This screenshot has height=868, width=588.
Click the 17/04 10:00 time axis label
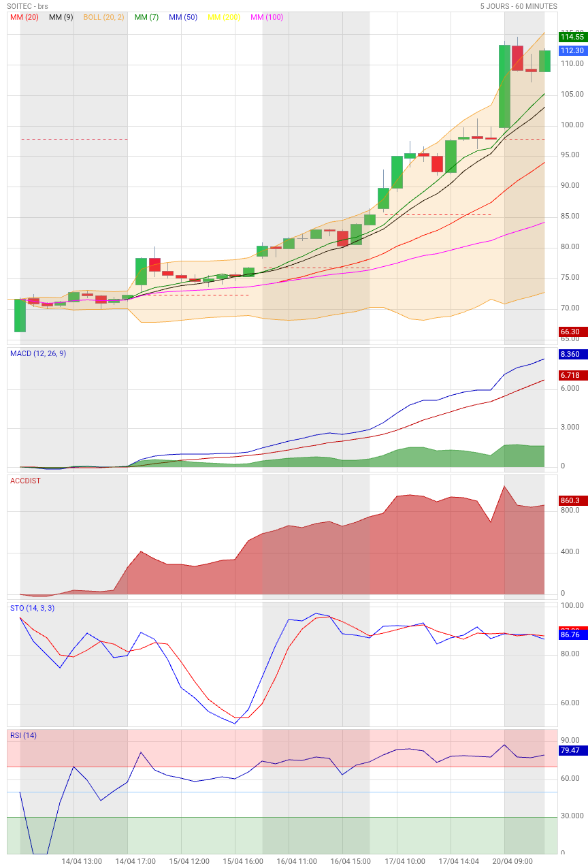404,861
